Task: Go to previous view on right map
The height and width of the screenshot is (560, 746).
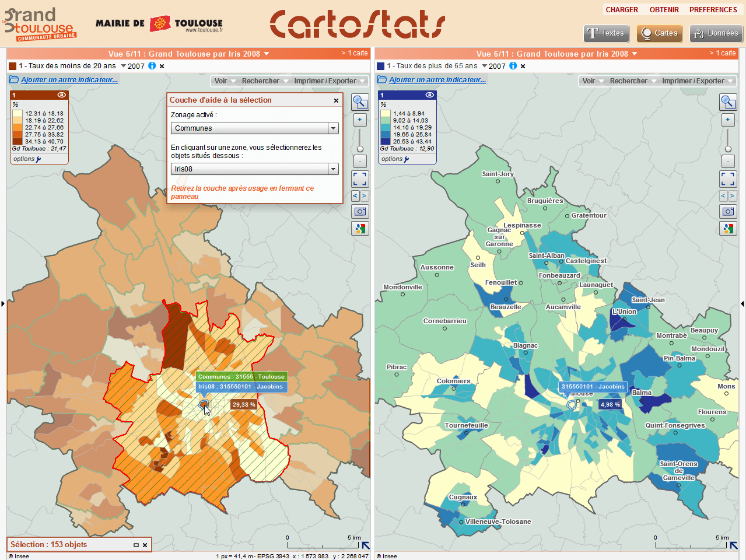Action: [x=723, y=196]
